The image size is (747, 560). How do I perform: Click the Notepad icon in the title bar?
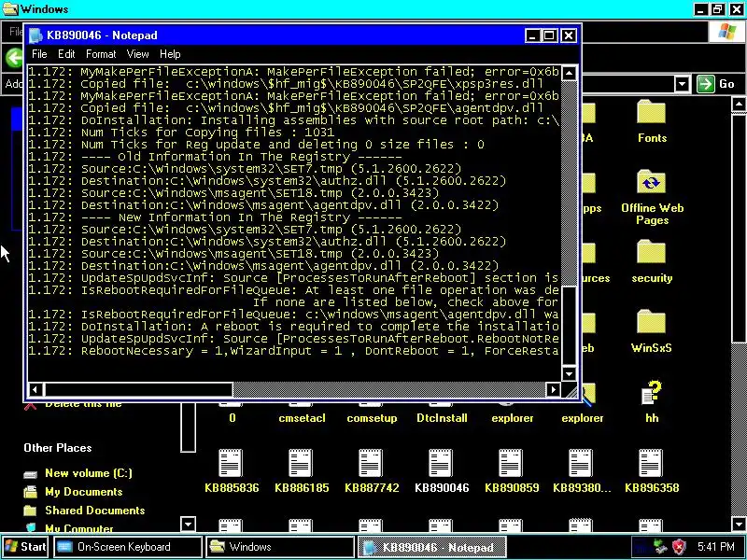(35, 35)
